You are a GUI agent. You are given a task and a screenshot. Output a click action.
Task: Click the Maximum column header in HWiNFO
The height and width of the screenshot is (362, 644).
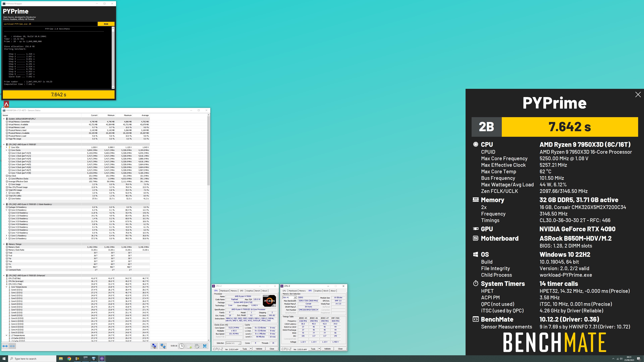(x=124, y=115)
